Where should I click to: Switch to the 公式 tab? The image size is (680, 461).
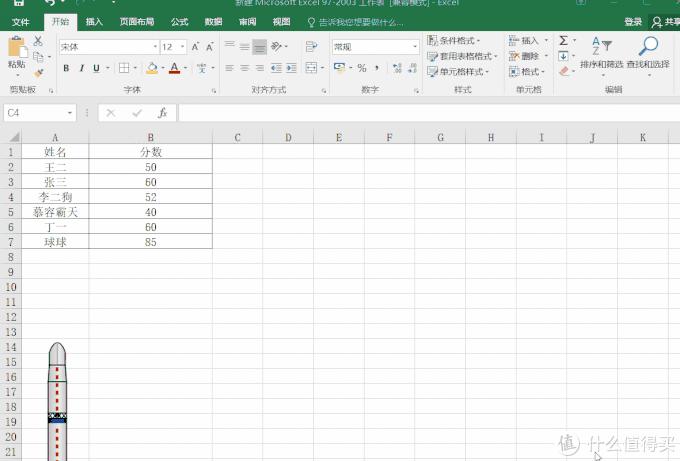(180, 22)
